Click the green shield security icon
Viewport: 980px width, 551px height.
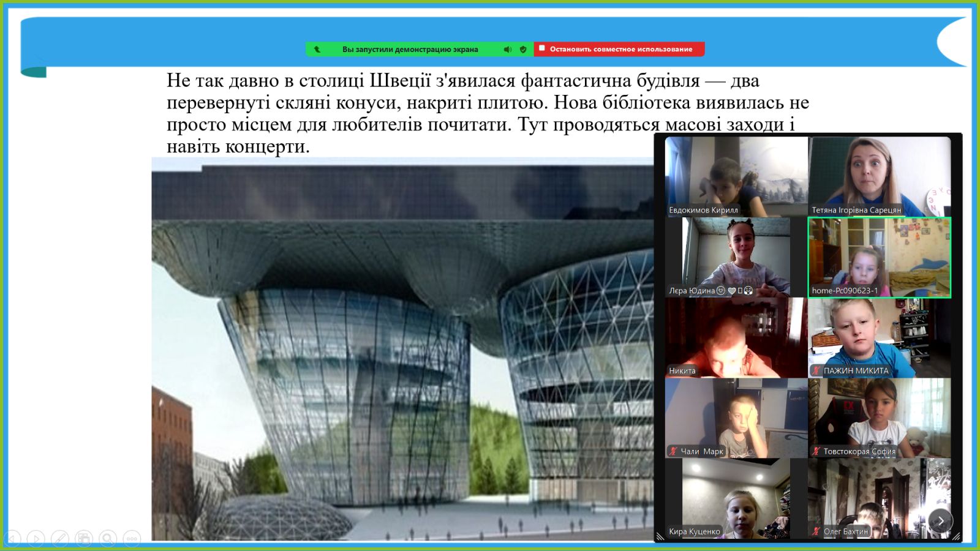(523, 50)
